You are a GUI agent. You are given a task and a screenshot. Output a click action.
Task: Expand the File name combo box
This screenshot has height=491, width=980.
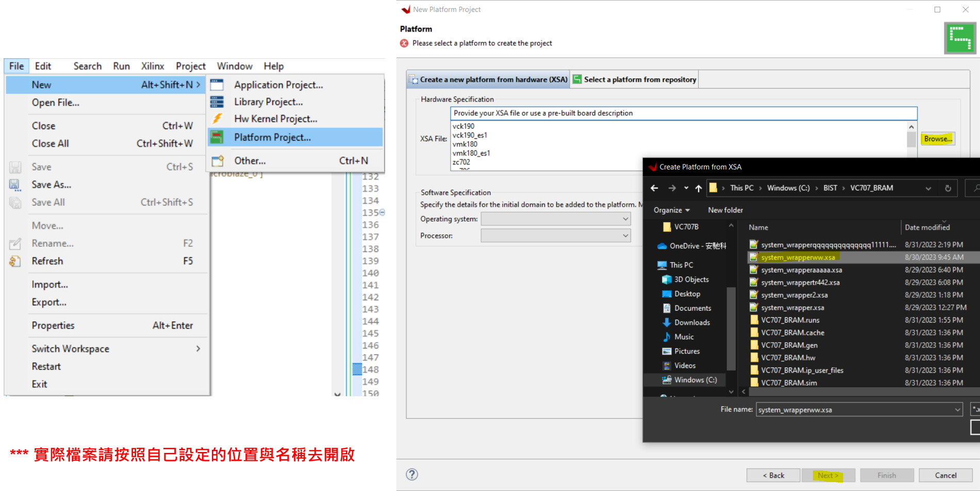click(957, 410)
